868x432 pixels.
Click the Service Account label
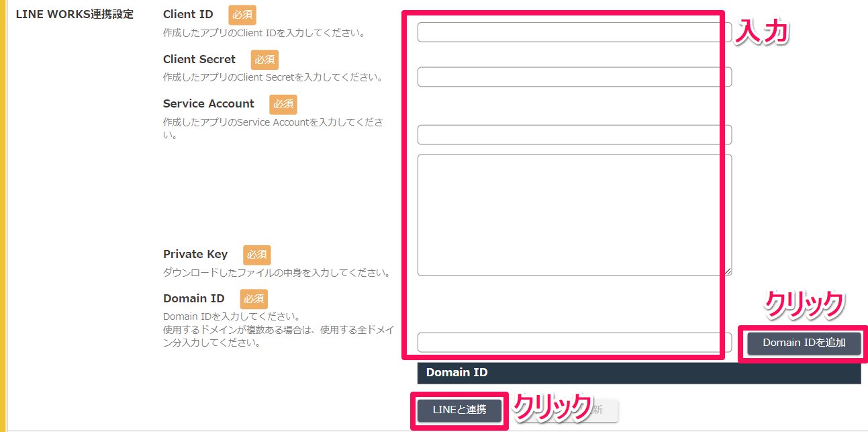tap(209, 103)
